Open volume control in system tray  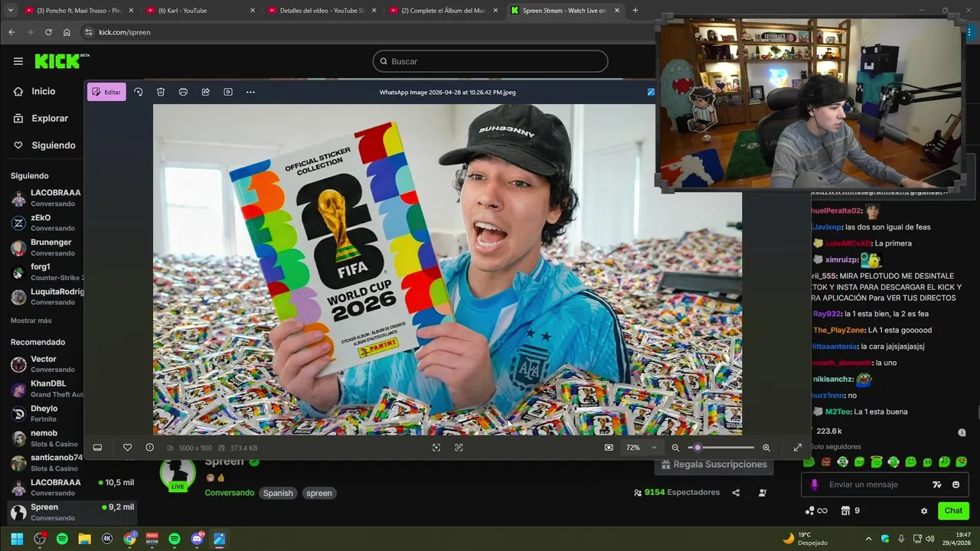click(929, 539)
